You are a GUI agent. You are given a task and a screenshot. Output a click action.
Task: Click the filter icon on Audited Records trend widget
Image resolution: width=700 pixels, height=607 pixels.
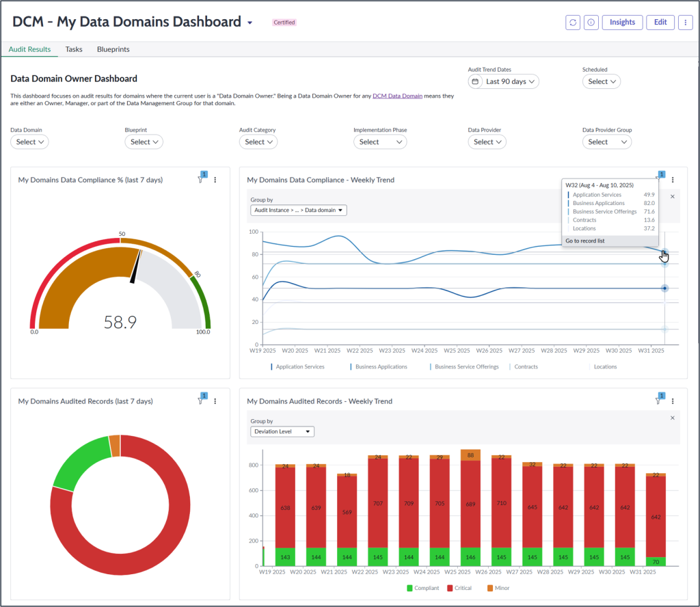point(657,401)
